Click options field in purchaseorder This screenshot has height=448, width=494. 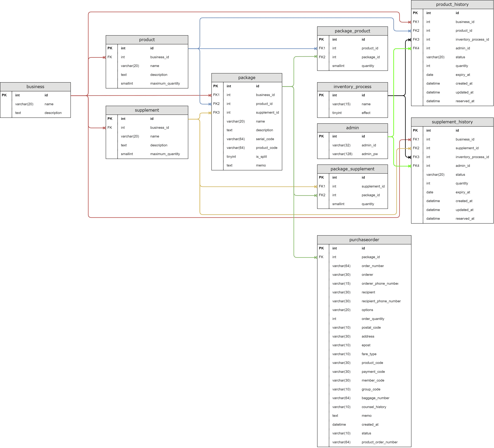[x=367, y=310]
